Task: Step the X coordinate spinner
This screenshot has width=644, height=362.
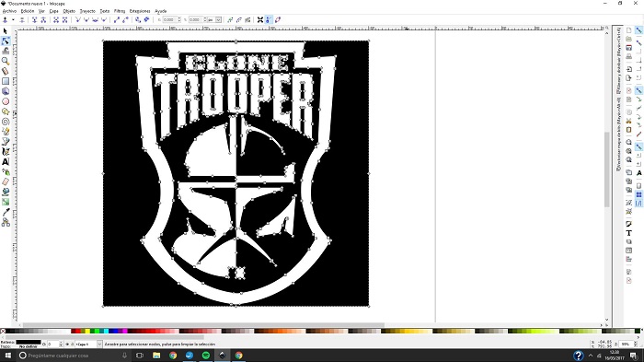Action: (x=179, y=19)
